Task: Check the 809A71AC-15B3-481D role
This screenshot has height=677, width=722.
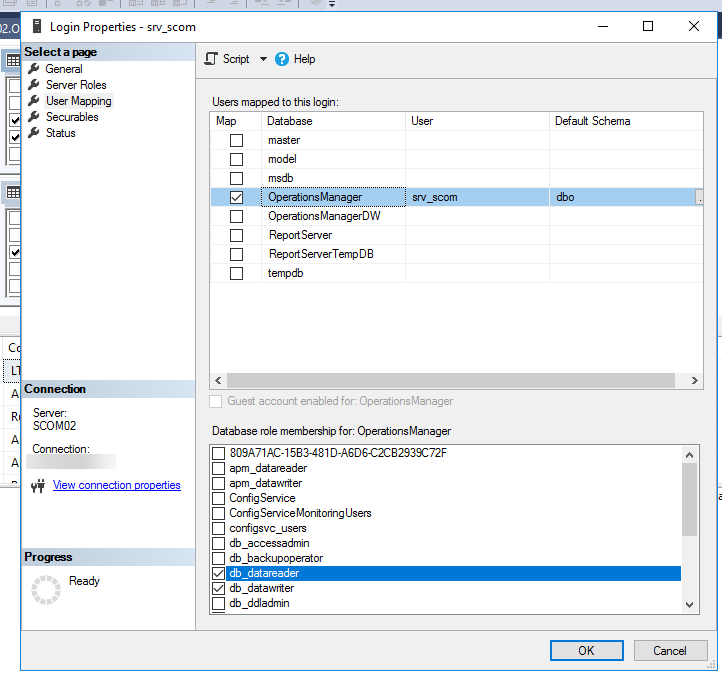Action: (218, 453)
